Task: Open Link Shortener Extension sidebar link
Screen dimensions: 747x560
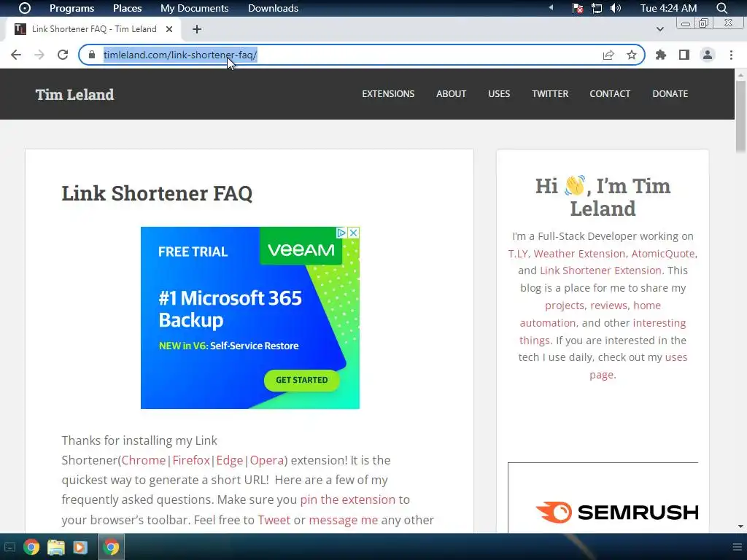Action: click(600, 271)
